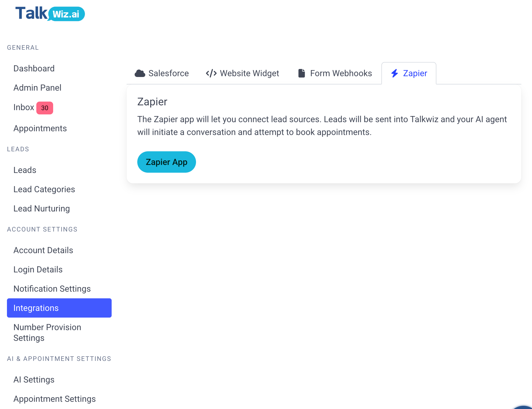Click the Form Webhooks document icon

302,73
